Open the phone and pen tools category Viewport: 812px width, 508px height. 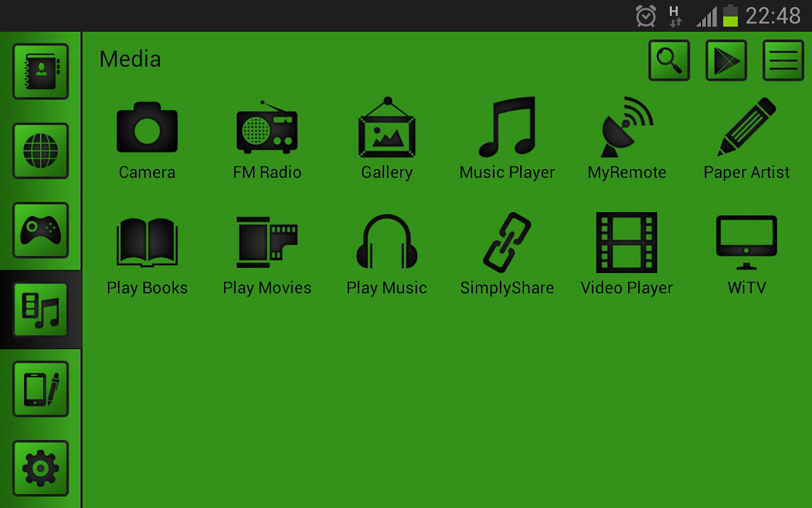point(41,389)
